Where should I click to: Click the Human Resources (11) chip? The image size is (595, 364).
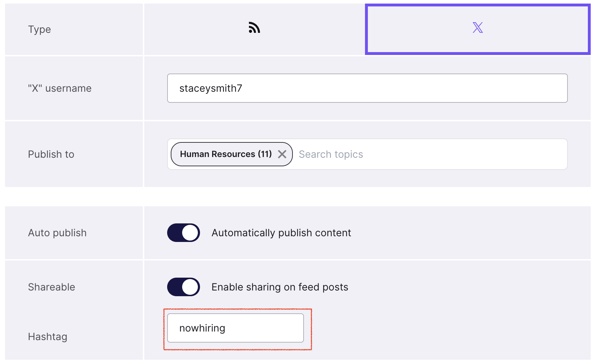coord(232,154)
